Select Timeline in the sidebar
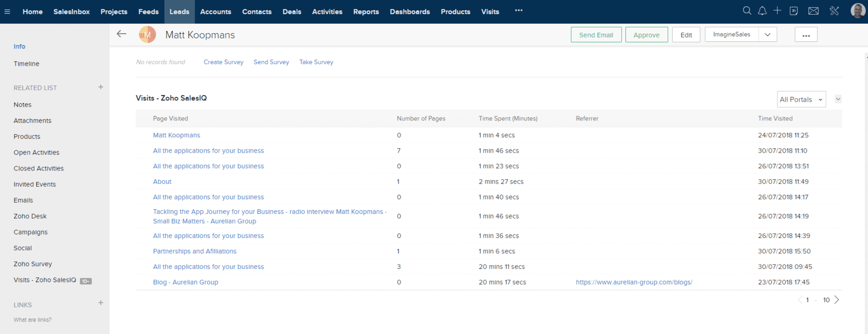This screenshot has height=334, width=868. click(x=27, y=64)
